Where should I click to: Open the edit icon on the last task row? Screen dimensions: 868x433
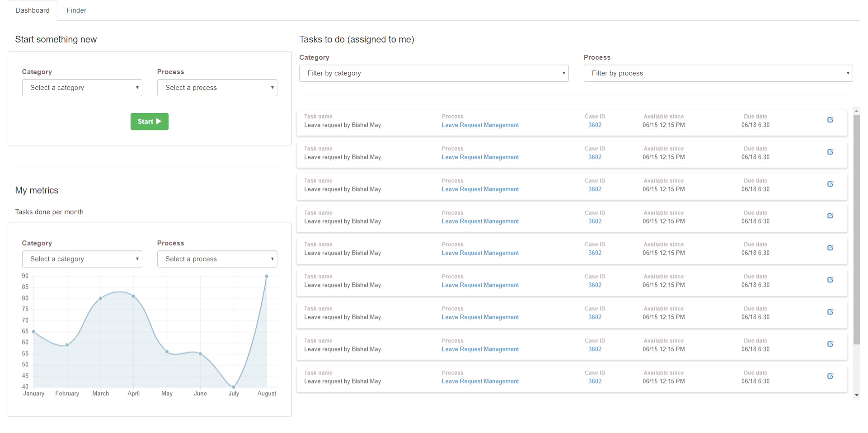830,376
